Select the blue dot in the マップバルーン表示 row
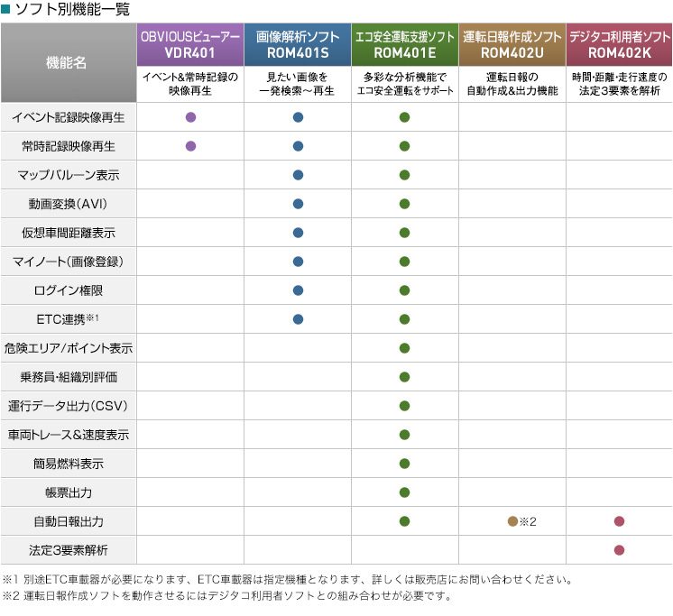 [x=298, y=175]
